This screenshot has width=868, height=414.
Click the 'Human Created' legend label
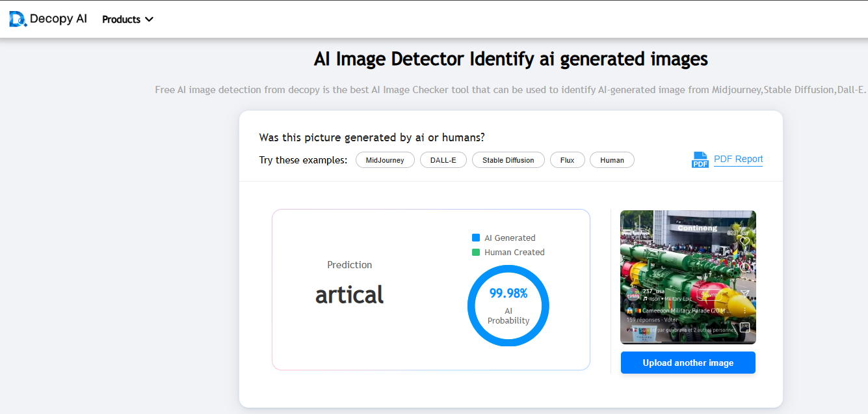point(514,253)
